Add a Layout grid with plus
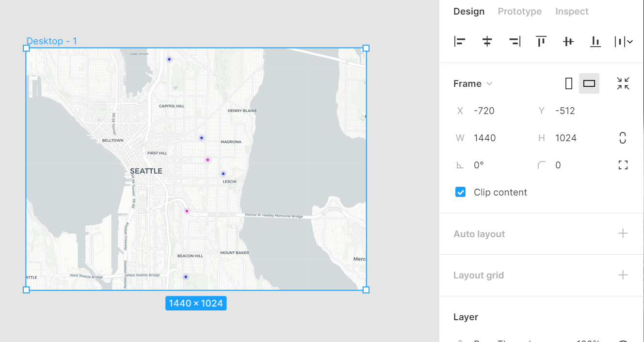The width and height of the screenshot is (644, 342). point(623,275)
